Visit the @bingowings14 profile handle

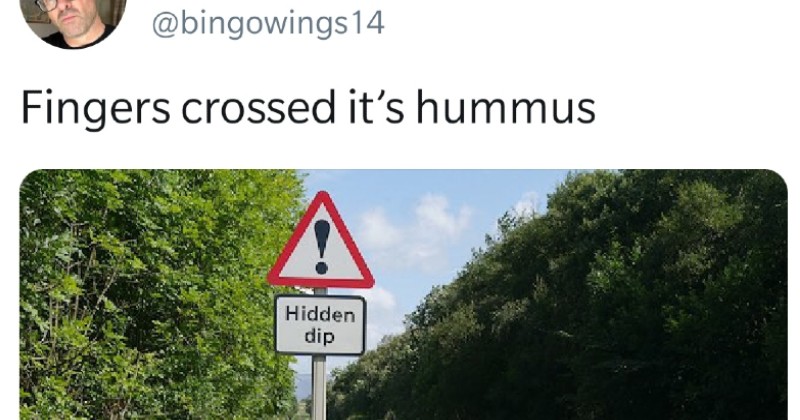coord(268,23)
